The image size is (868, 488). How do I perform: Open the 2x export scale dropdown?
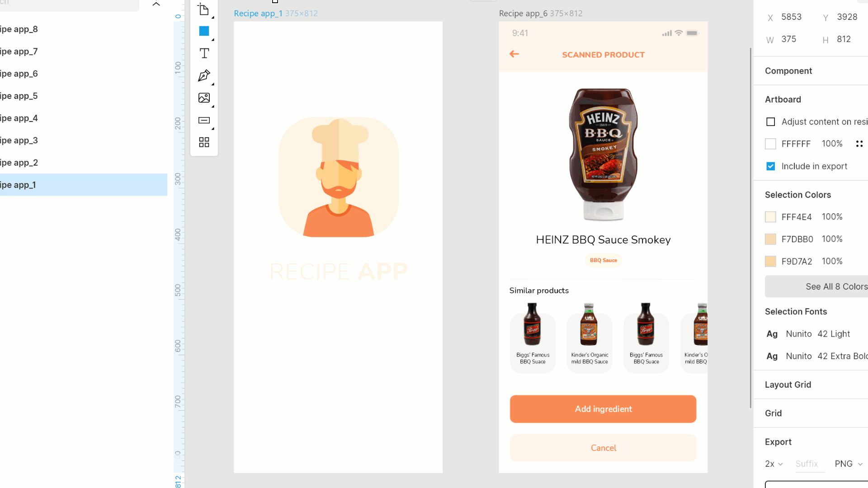(x=774, y=464)
